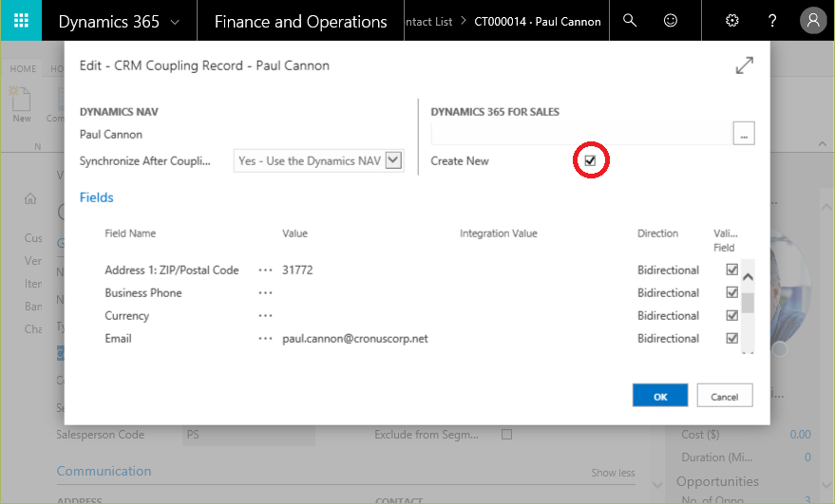Click the Integration Value column header
This screenshot has width=835, height=504.
(499, 233)
